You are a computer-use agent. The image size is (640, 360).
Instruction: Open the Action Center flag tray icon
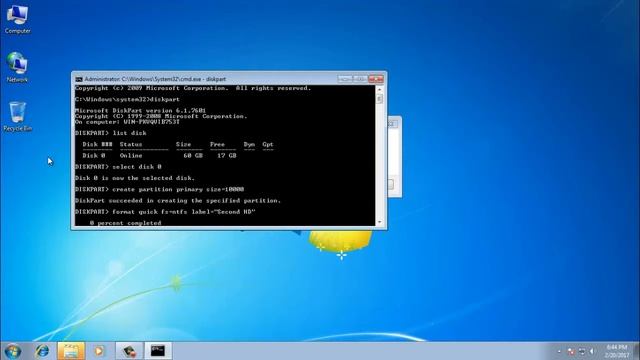point(571,351)
